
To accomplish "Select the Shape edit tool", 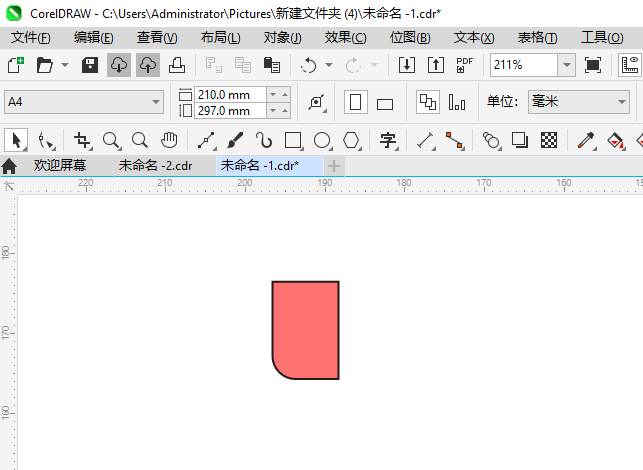I will [x=45, y=140].
